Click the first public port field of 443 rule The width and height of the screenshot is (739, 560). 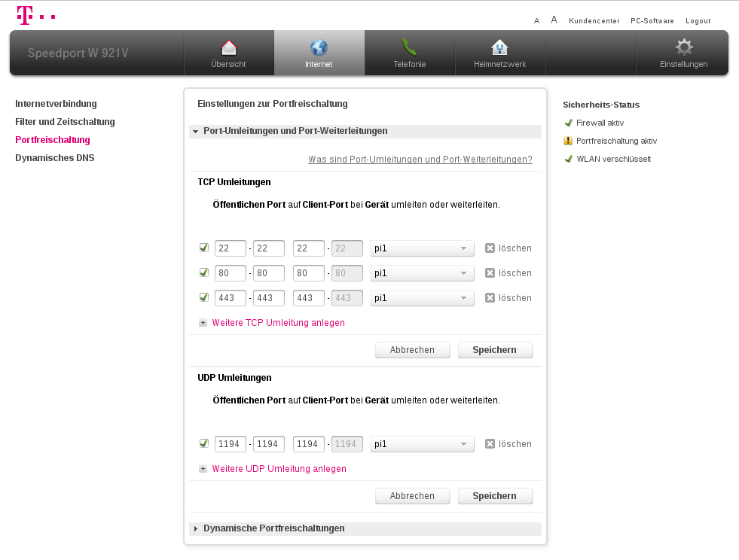pos(231,298)
